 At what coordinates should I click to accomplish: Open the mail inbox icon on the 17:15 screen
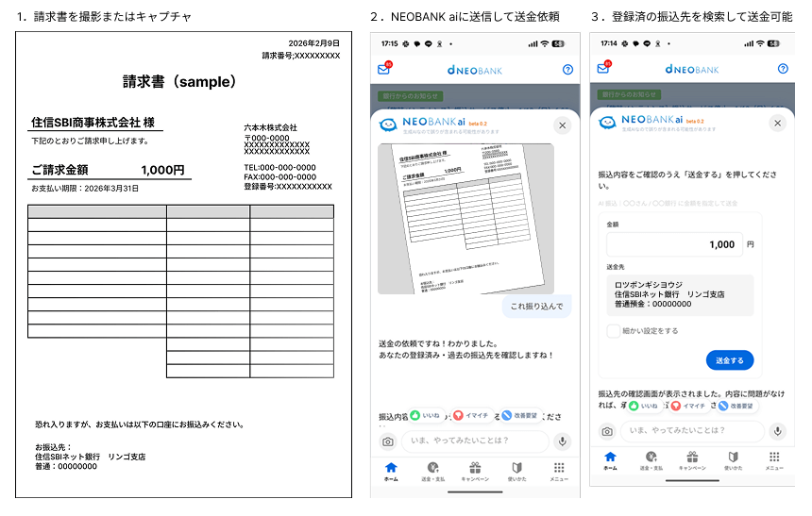[383, 69]
